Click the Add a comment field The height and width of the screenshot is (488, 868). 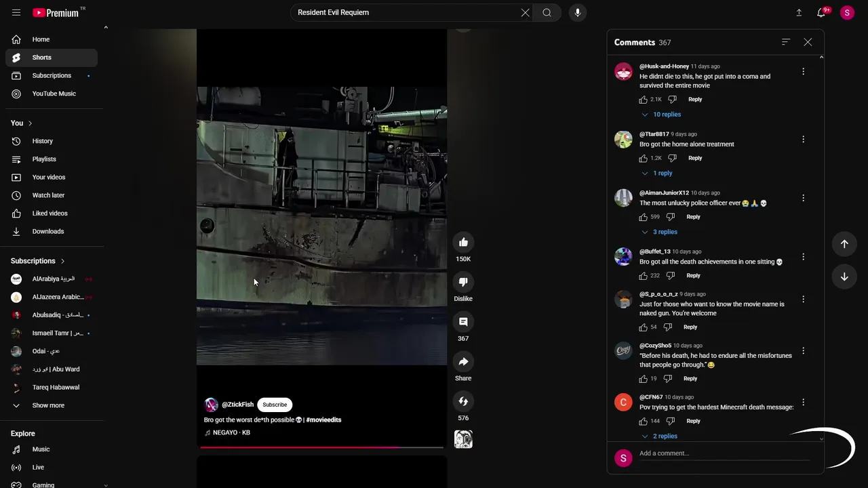[724, 453]
